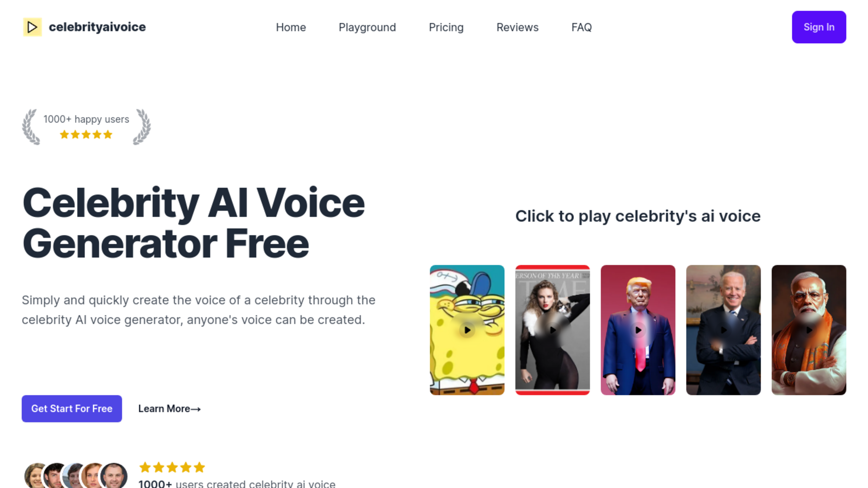Image resolution: width=868 pixels, height=488 pixels.
Task: Click the Get Start For Free button
Action: [x=71, y=408]
